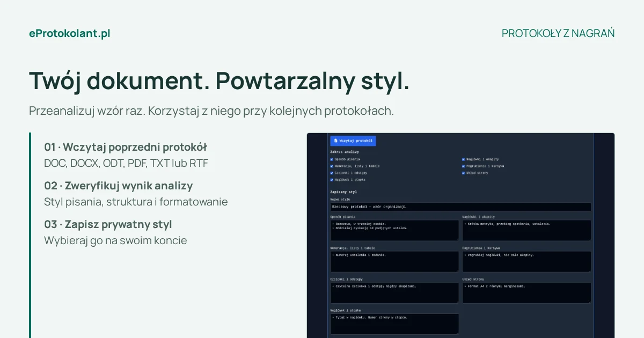Focus the Czcionki i odstępy text area

pos(394,292)
